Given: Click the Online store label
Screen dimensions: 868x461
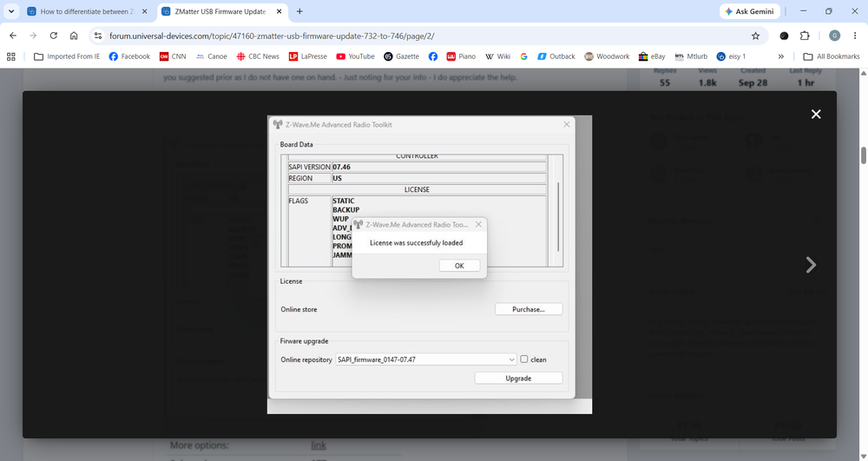Looking at the screenshot, I should [299, 309].
